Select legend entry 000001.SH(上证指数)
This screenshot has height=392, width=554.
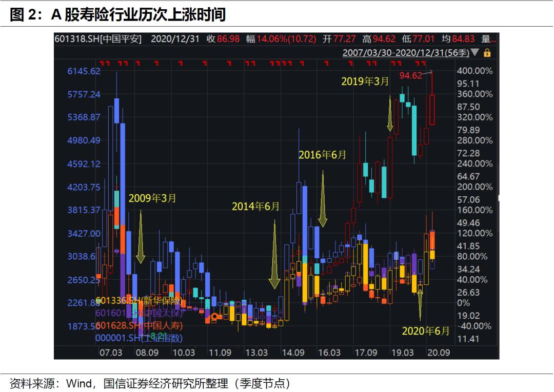tap(139, 338)
